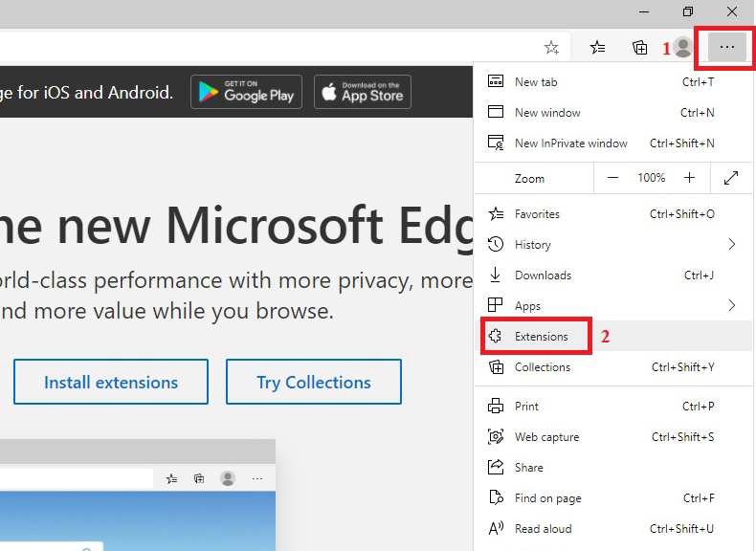Click the collections icon in the preview image

tap(199, 478)
